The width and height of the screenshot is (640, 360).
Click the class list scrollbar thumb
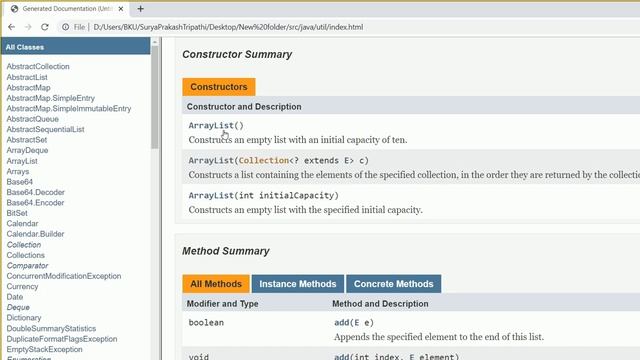(155, 97)
